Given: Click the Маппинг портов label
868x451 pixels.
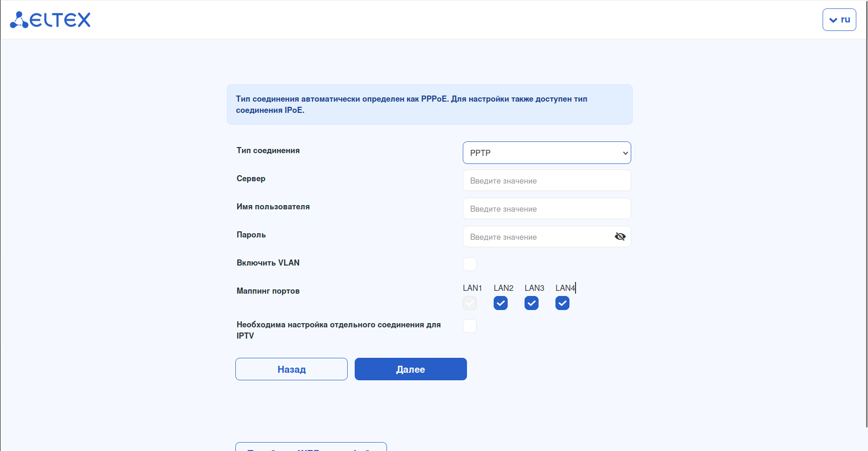Looking at the screenshot, I should tap(268, 291).
